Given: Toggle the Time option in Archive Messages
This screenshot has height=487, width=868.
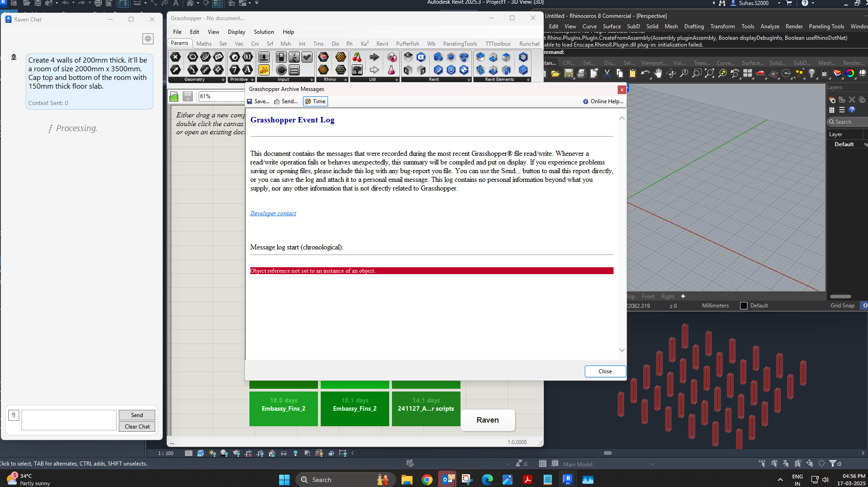Looking at the screenshot, I should 315,101.
